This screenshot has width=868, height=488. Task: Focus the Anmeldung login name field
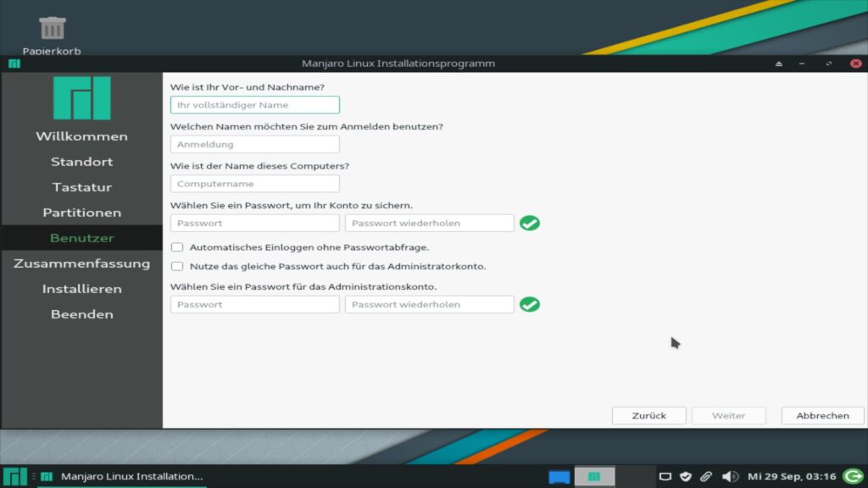click(255, 144)
